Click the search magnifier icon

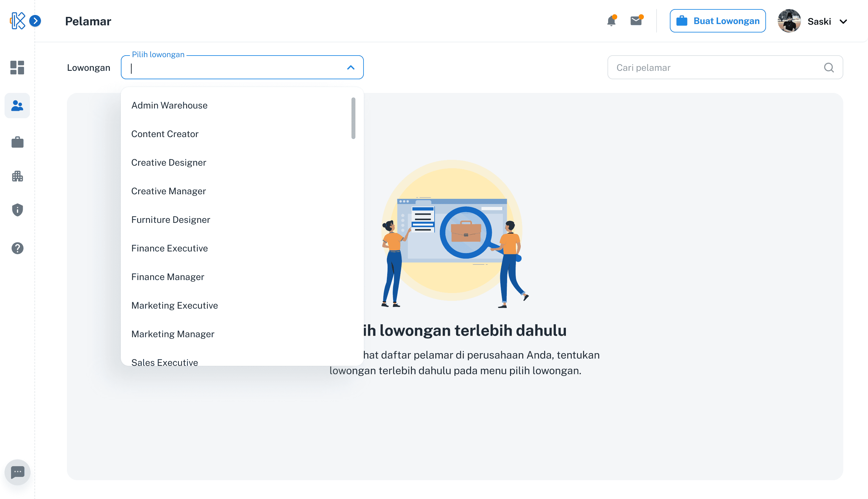829,68
